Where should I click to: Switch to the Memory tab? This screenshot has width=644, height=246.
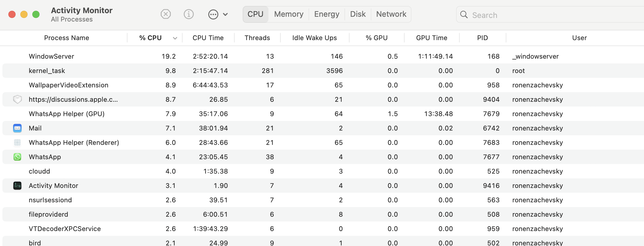tap(288, 14)
